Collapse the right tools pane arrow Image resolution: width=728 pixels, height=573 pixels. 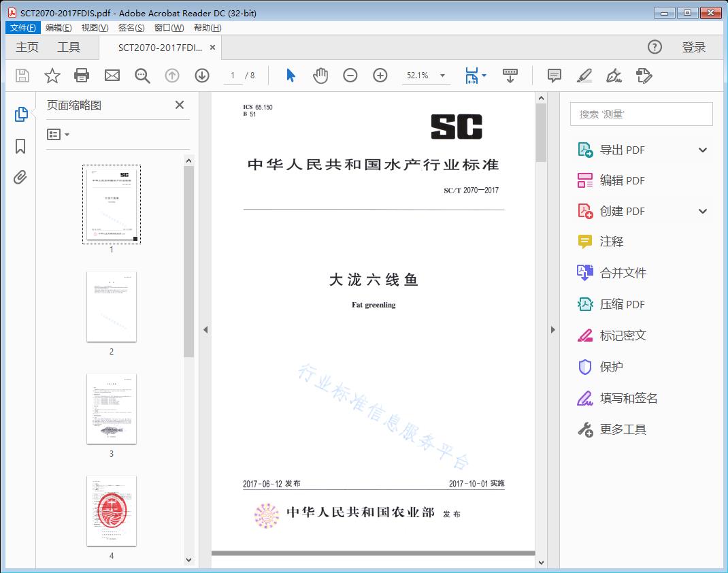tap(552, 330)
